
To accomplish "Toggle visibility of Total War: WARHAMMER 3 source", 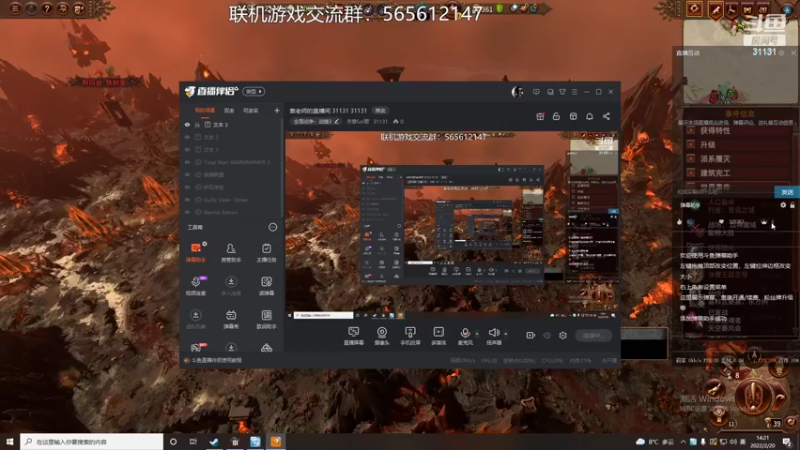I will coord(187,162).
